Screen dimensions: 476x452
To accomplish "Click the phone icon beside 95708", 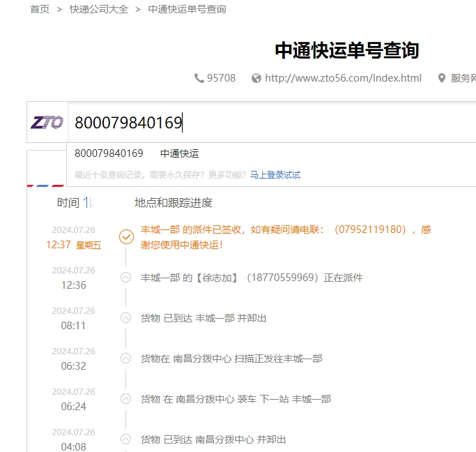I will [x=199, y=78].
